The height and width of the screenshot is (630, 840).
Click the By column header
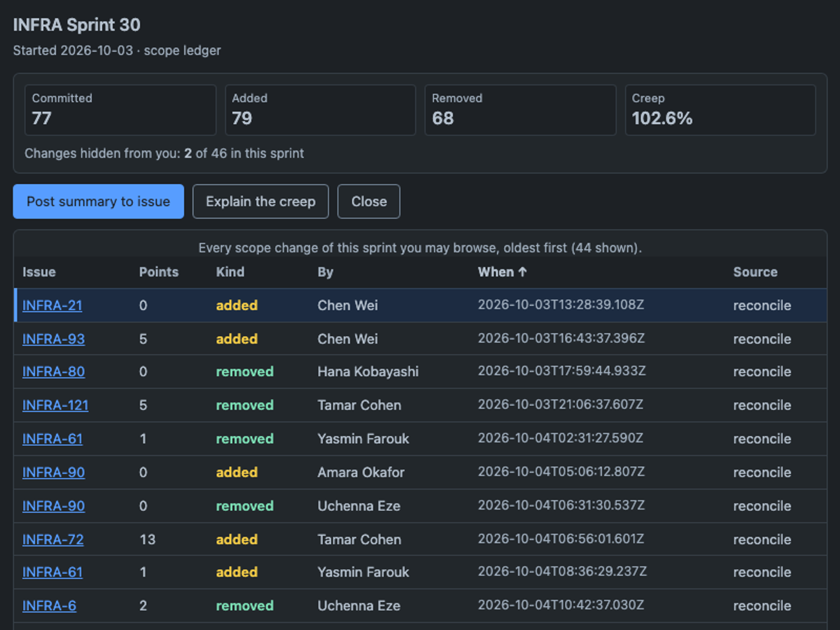pyautogui.click(x=325, y=272)
